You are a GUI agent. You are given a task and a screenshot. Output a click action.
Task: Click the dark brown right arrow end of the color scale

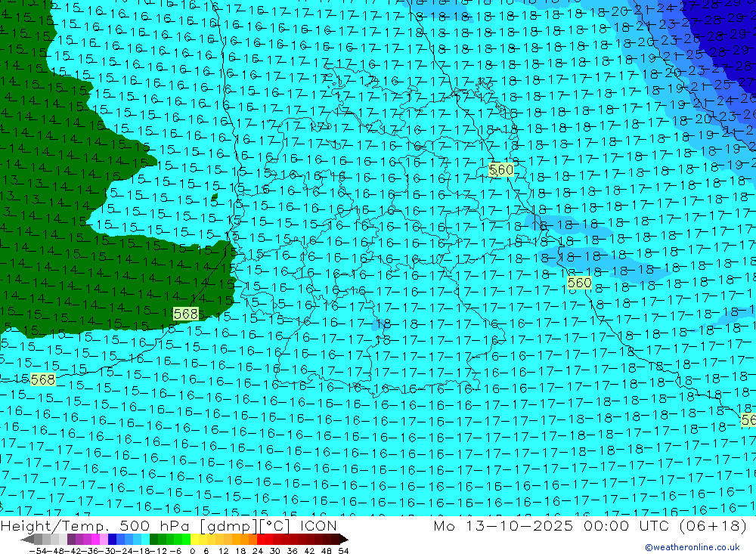tap(343, 539)
